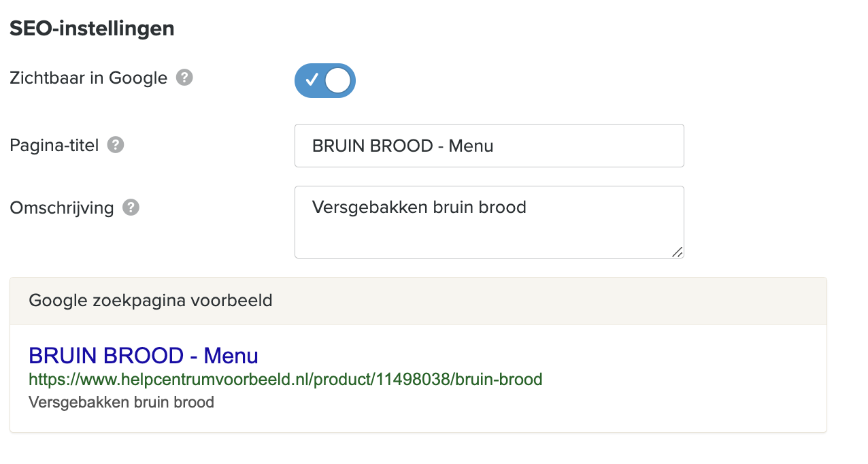Screen dimensions: 868x464
Task: Click the white knob of the visibility switch
Action: click(x=338, y=80)
